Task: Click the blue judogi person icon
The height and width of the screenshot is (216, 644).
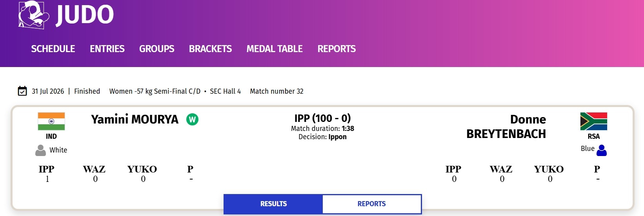Action: tap(601, 150)
